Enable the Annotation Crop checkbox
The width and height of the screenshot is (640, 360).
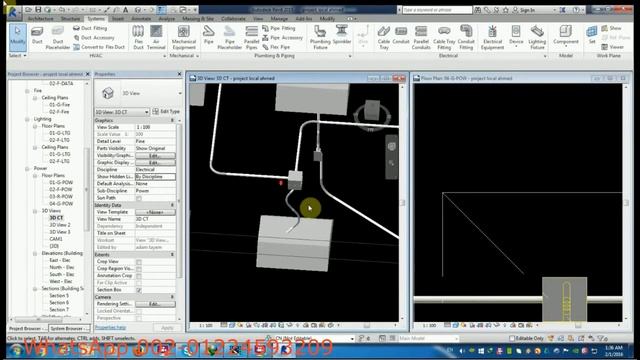tap(139, 276)
